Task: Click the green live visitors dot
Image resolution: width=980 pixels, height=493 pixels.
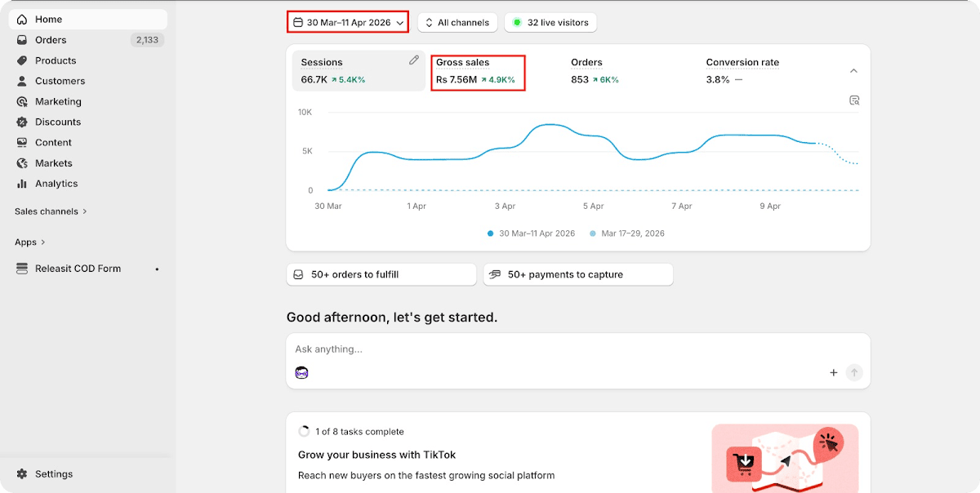Action: [x=517, y=23]
